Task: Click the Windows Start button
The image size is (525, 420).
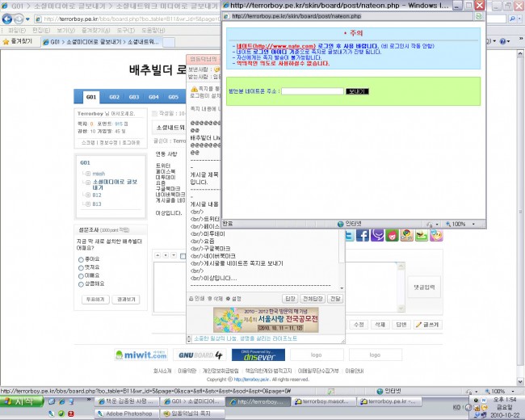Action: pos(23,401)
